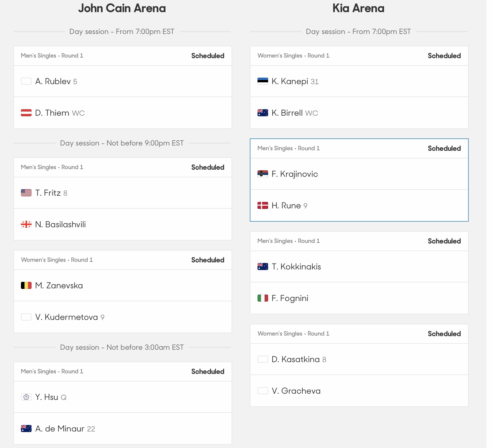The width and height of the screenshot is (492, 448).
Task: Select the Kia Arena heading
Action: coord(358,8)
